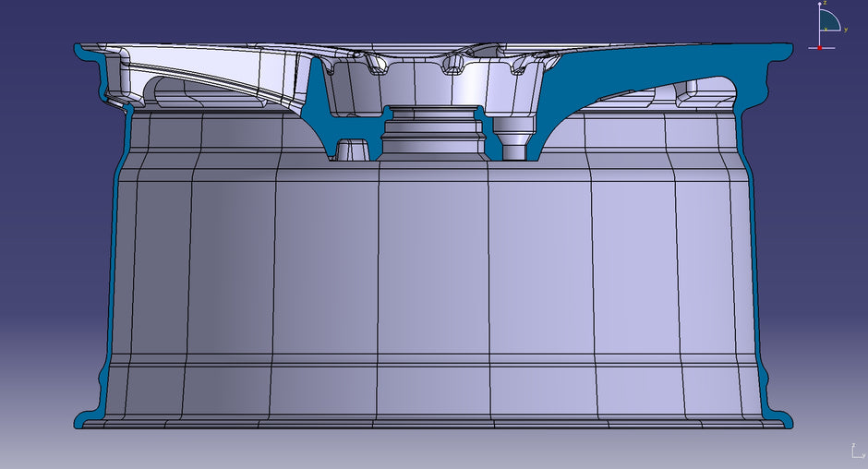Click the Z axis tip of the compass

(819, 6)
